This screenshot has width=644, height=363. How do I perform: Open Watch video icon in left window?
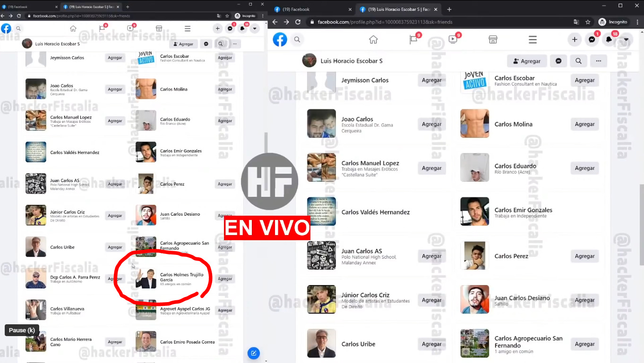130,28
